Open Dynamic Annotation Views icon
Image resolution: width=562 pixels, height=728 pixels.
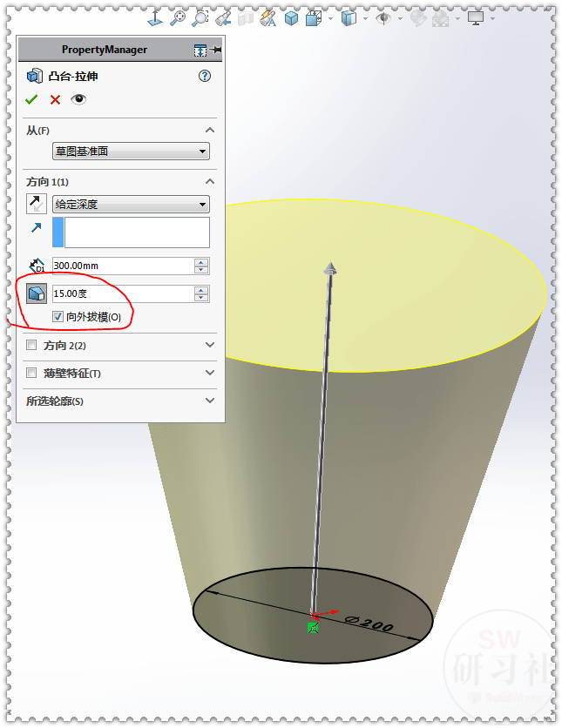point(268,18)
